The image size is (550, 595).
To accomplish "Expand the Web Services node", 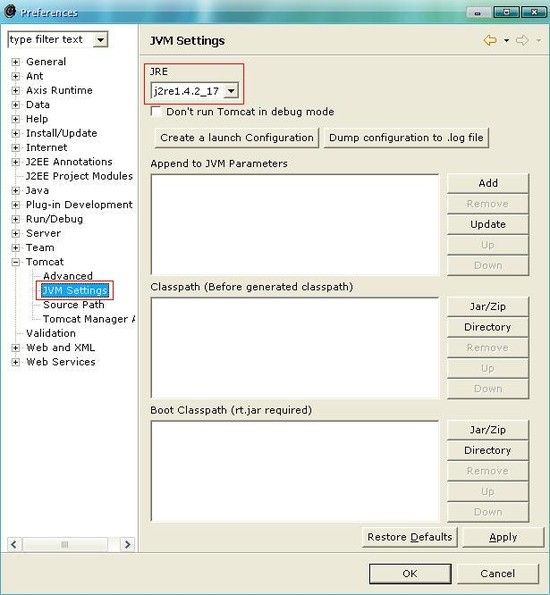I will click(x=15, y=362).
